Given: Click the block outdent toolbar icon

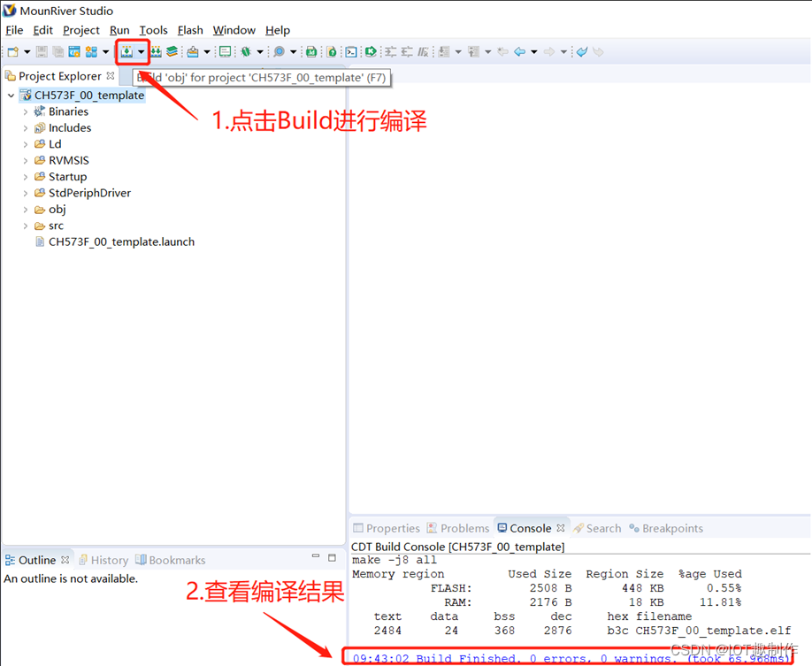Looking at the screenshot, I should coord(407,52).
